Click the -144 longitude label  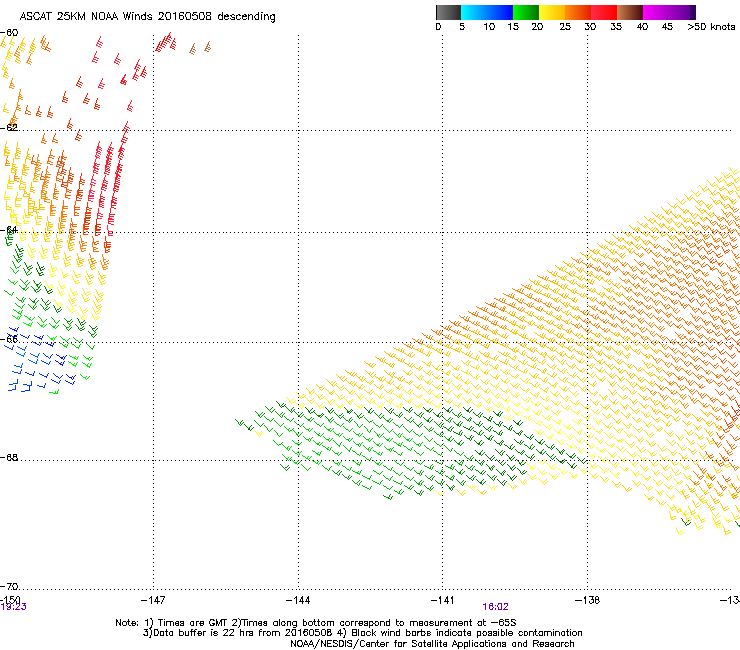(298, 600)
